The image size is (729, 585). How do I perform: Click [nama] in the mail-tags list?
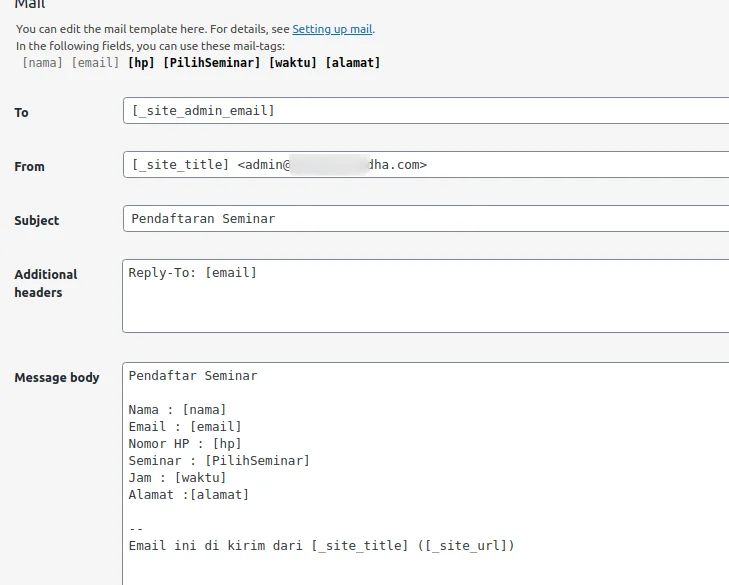[42, 62]
